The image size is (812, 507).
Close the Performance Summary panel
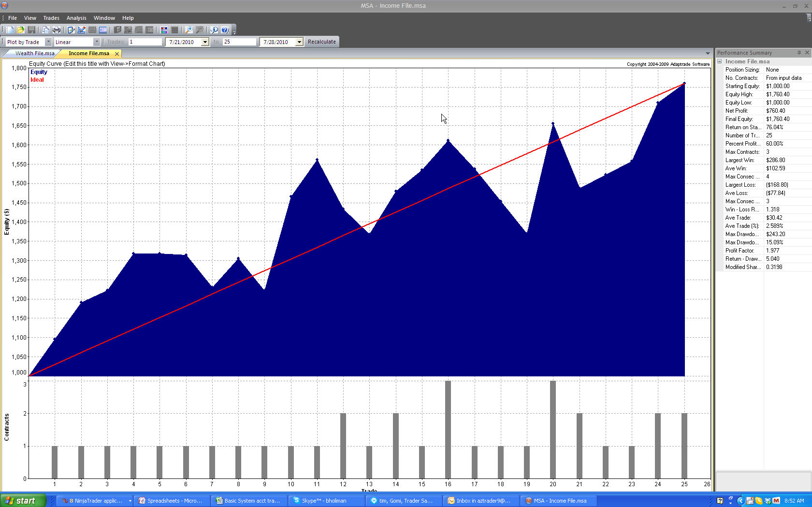(x=807, y=53)
